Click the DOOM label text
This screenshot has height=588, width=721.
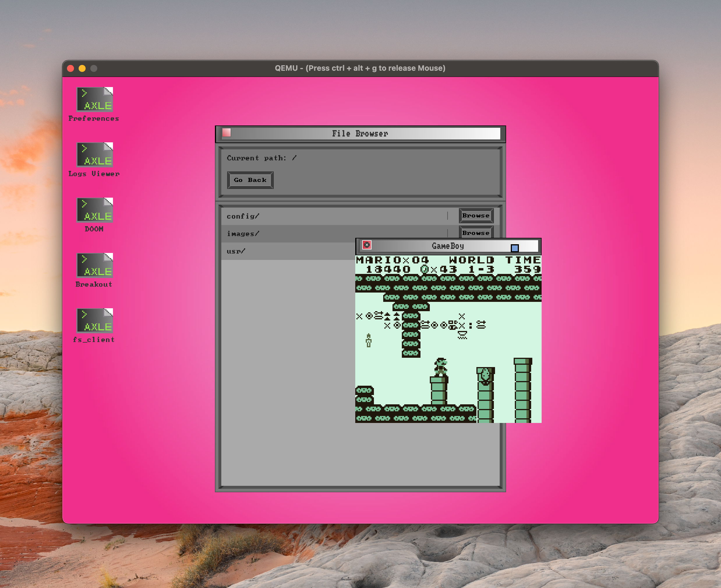coord(94,229)
